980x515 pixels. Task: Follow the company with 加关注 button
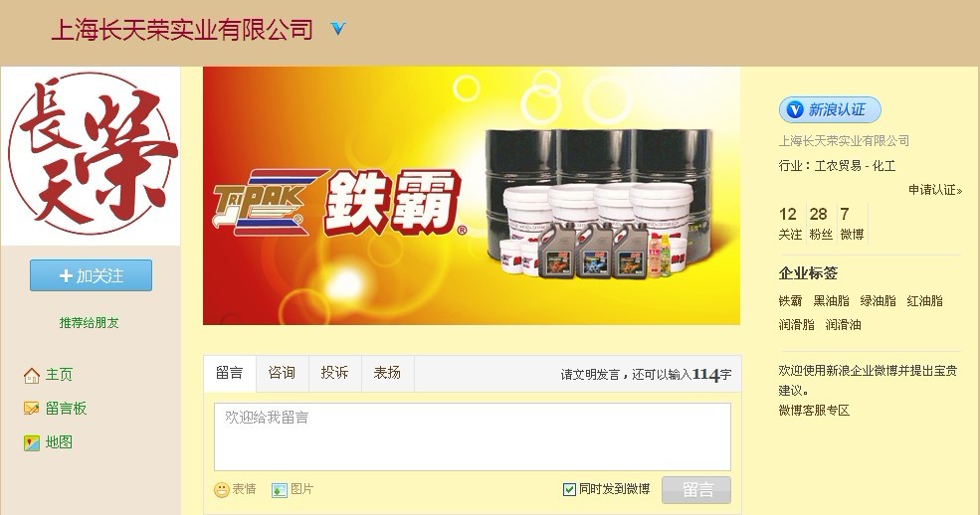[91, 275]
